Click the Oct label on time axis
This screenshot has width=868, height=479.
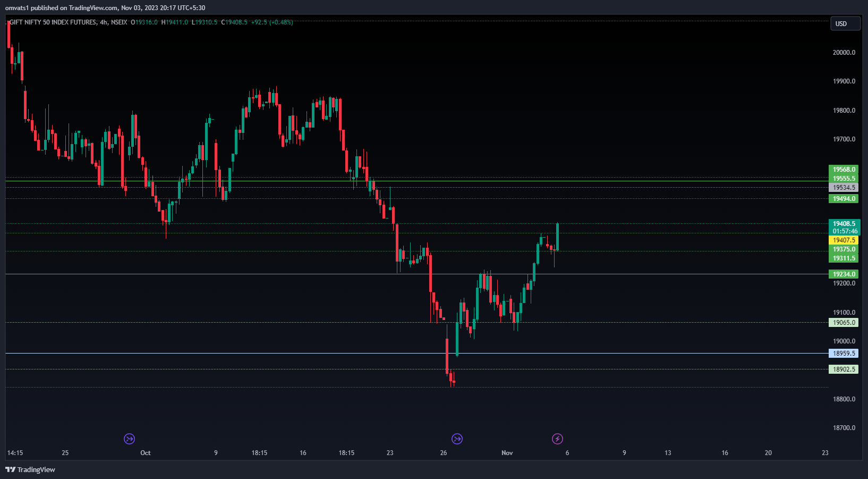(146, 453)
